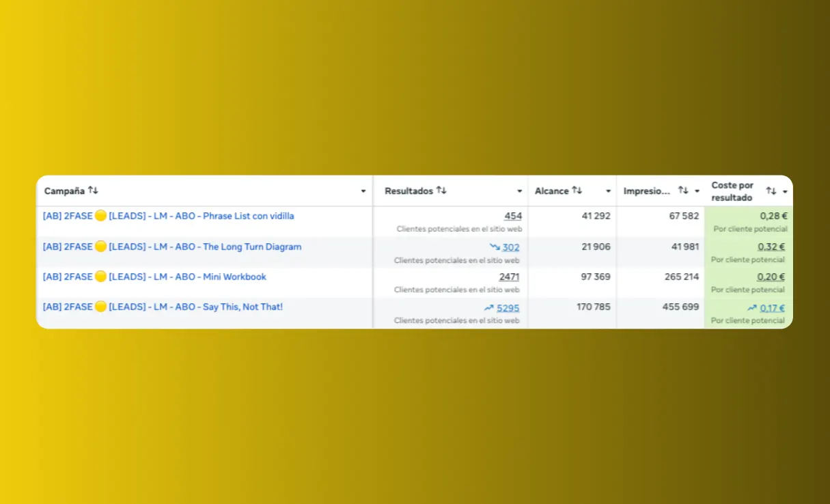Viewport: 830px width, 504px height.
Task: Click 'Por cliente potencial' under 0,17 €
Action: (x=748, y=320)
